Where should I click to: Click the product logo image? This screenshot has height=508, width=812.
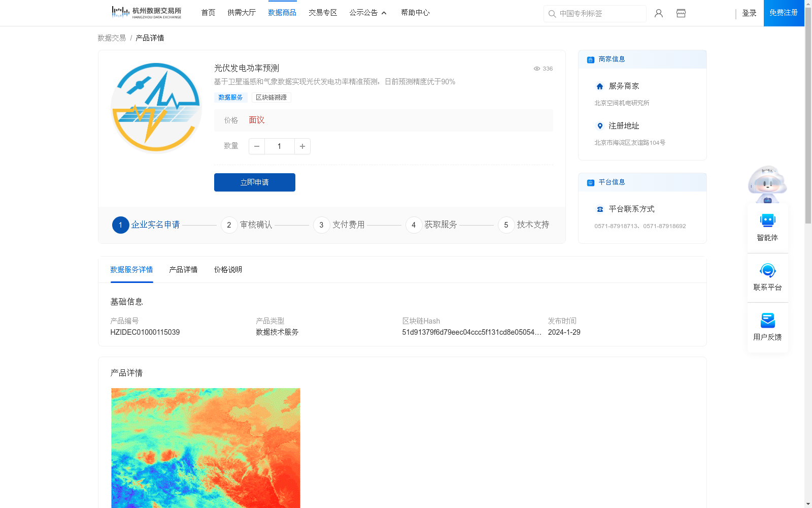click(156, 107)
